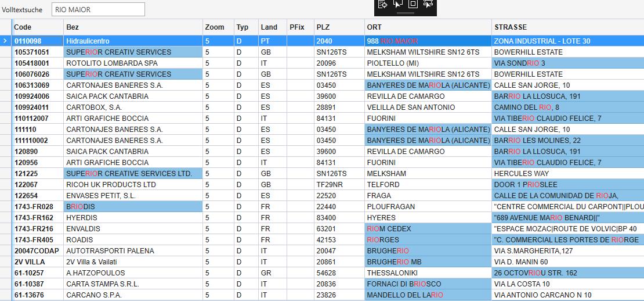
Task: Focus the Volltextsuche search field
Action: 98,9
